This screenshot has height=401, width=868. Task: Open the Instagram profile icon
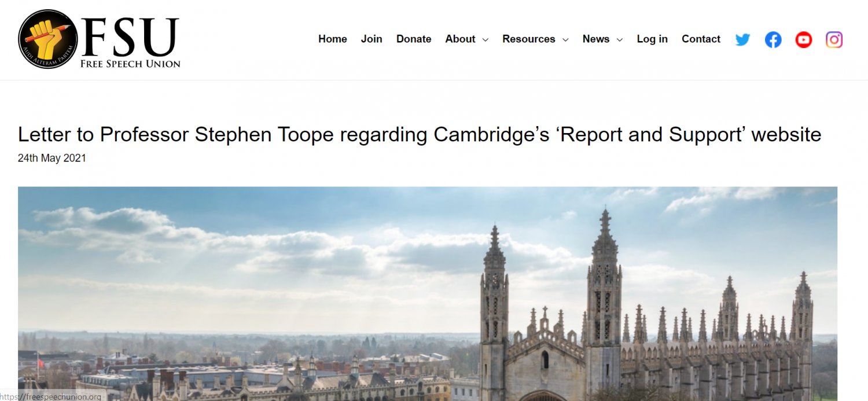(834, 39)
